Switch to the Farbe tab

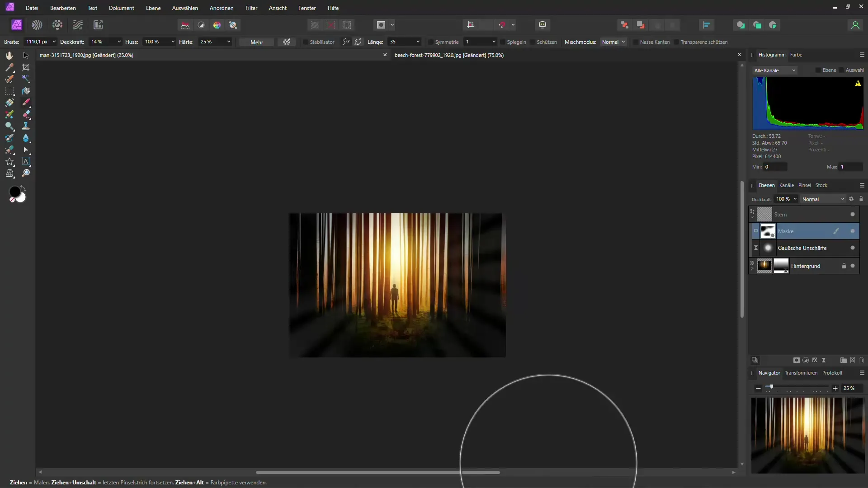pyautogui.click(x=796, y=55)
